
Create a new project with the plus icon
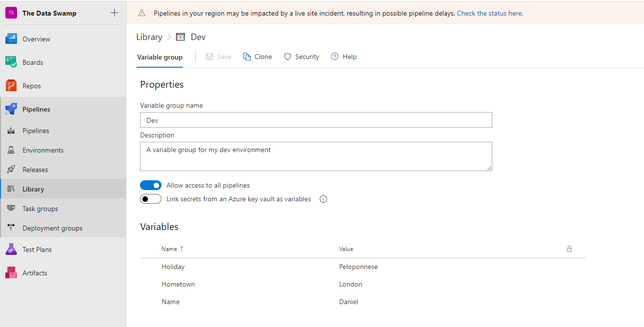coord(114,13)
